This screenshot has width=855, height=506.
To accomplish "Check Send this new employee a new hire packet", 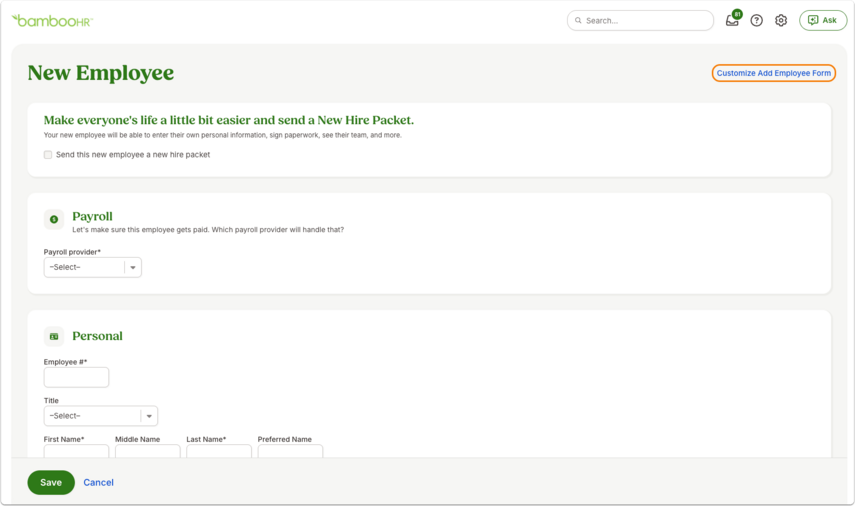I will (x=48, y=155).
